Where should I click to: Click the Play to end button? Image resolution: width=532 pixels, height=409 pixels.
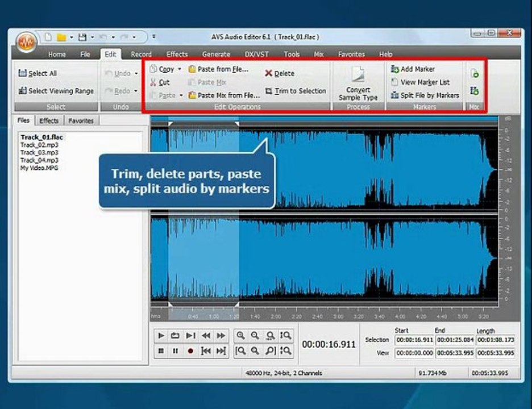[x=190, y=336]
